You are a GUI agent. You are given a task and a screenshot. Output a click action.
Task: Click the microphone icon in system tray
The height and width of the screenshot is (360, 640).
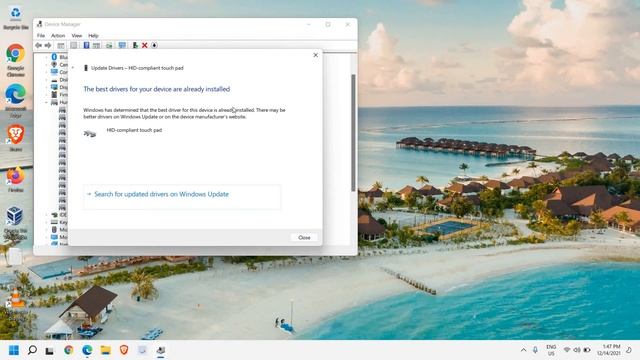click(535, 350)
